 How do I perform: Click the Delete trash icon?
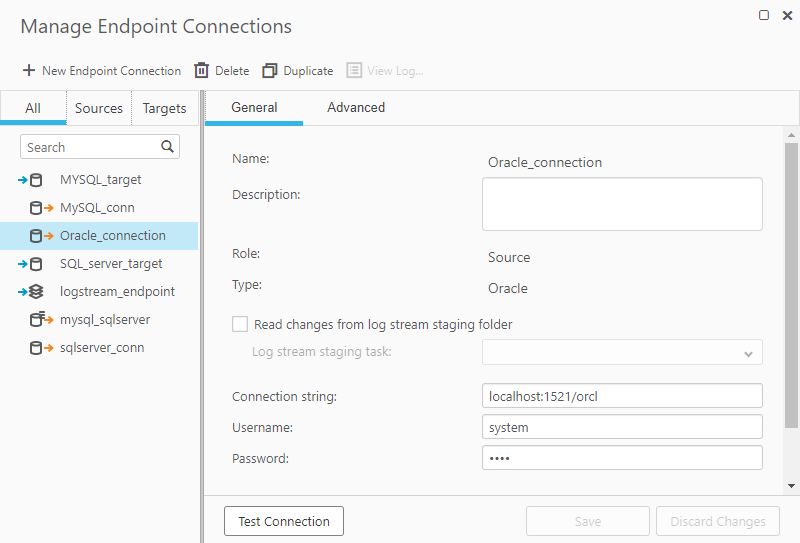pos(201,71)
